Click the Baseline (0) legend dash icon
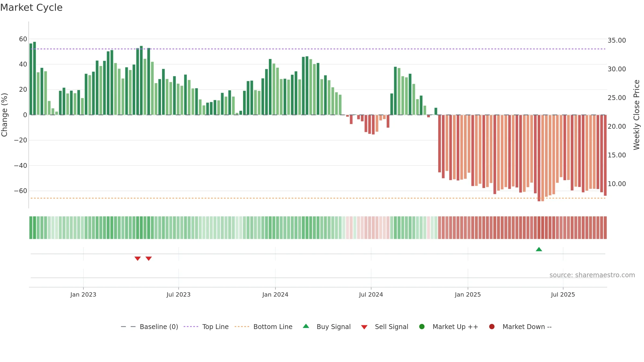 [128, 327]
